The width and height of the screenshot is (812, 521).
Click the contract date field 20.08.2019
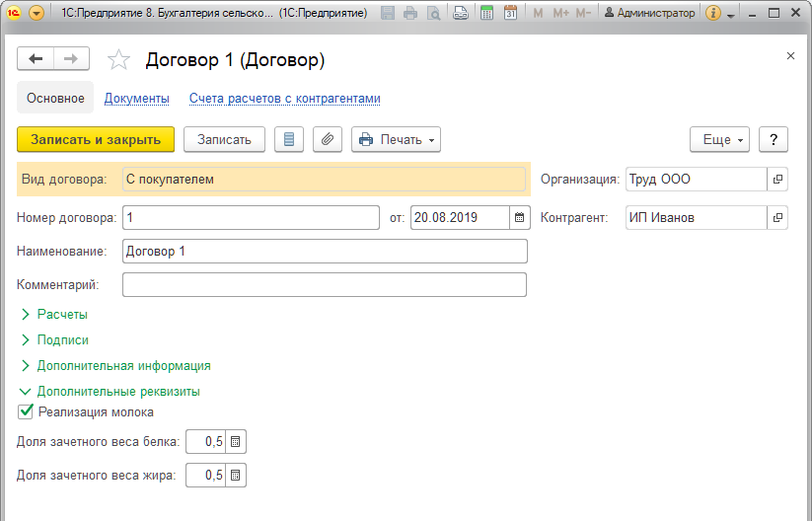coord(460,217)
